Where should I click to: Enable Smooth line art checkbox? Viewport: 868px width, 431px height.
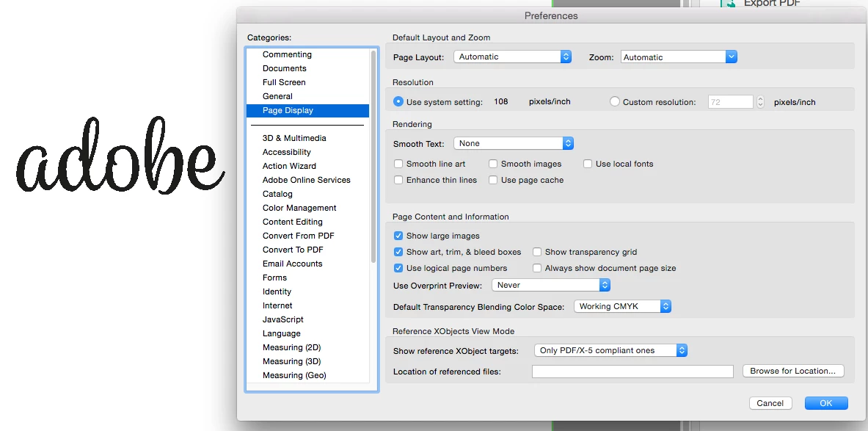pos(398,164)
